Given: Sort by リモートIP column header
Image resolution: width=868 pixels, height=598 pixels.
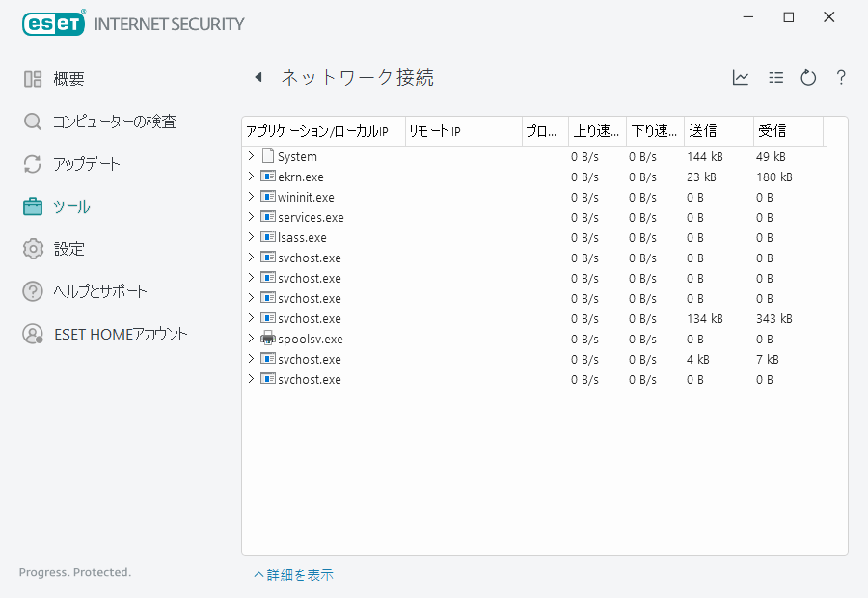Looking at the screenshot, I should pos(464,131).
